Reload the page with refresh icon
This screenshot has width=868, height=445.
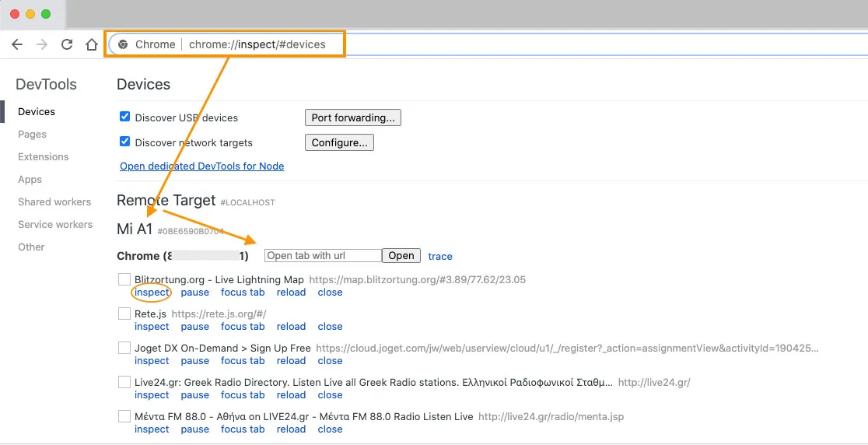pos(67,44)
